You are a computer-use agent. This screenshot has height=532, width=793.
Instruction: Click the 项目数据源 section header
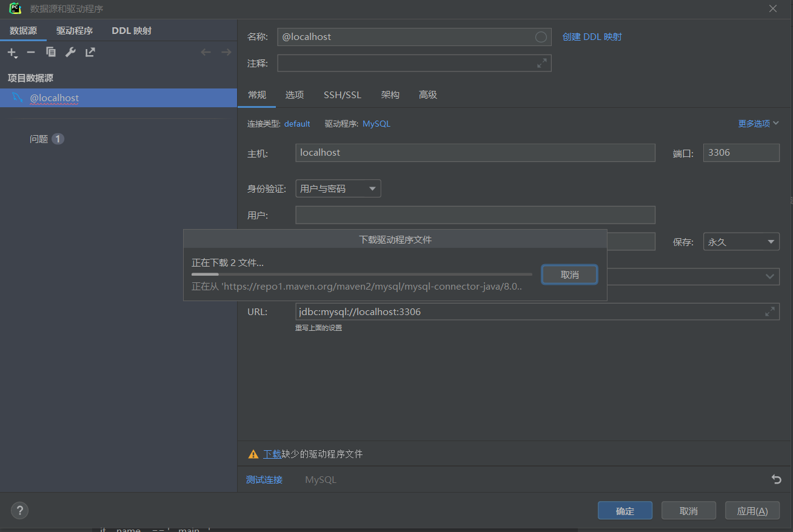(x=30, y=78)
